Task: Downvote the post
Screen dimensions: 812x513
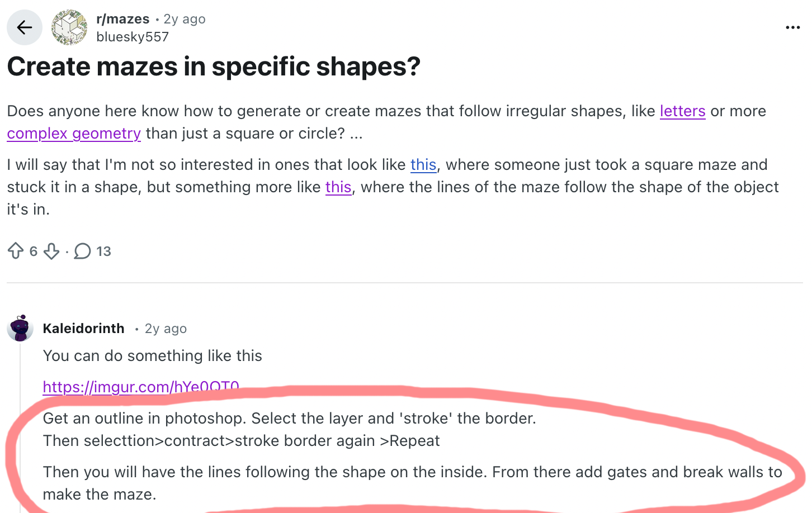Action: 51,251
